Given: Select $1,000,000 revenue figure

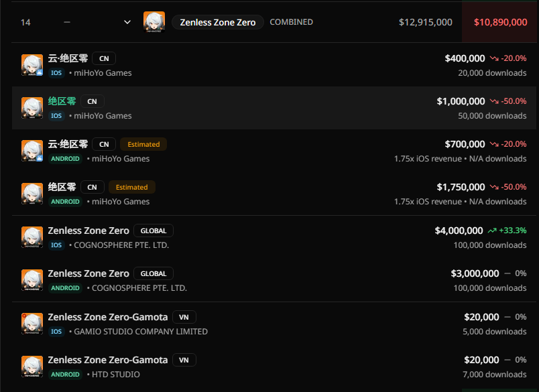Looking at the screenshot, I should 461,101.
